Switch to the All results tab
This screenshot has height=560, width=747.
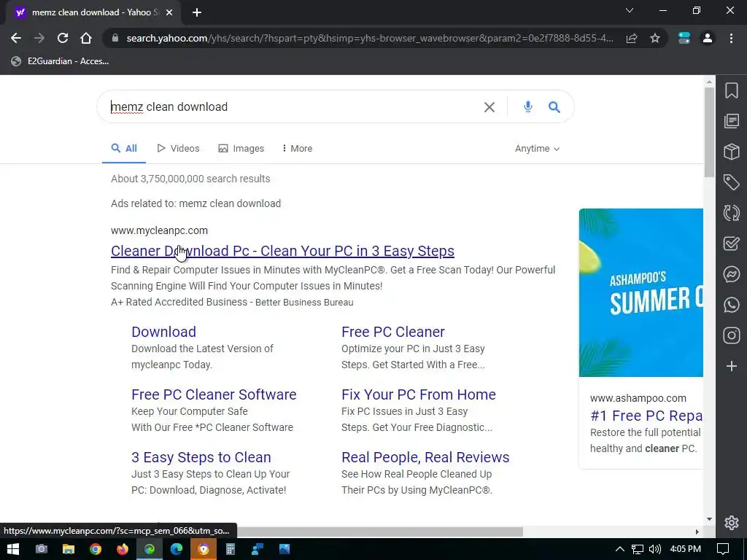click(124, 149)
